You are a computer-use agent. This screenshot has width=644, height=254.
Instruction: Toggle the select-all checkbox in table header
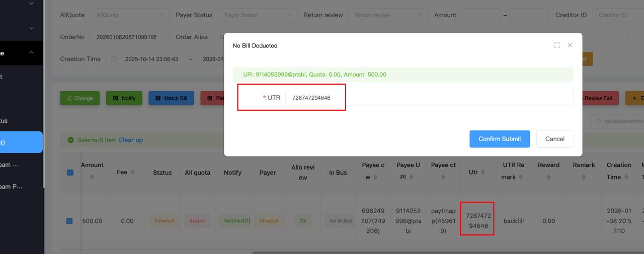[70, 172]
